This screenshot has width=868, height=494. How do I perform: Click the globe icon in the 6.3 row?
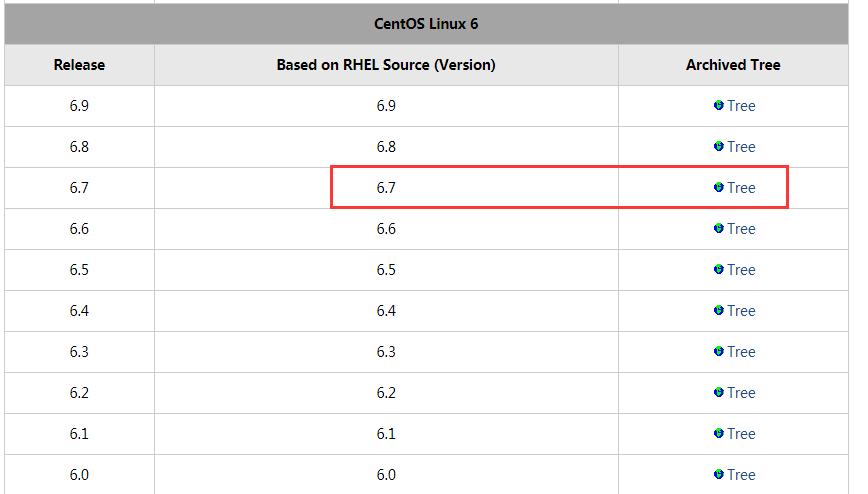(719, 351)
